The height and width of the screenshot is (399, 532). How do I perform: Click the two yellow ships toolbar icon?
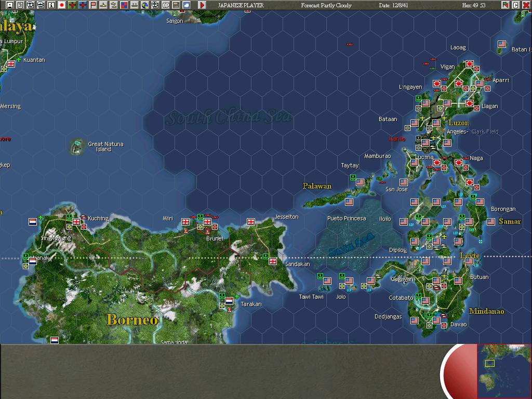[x=114, y=5]
